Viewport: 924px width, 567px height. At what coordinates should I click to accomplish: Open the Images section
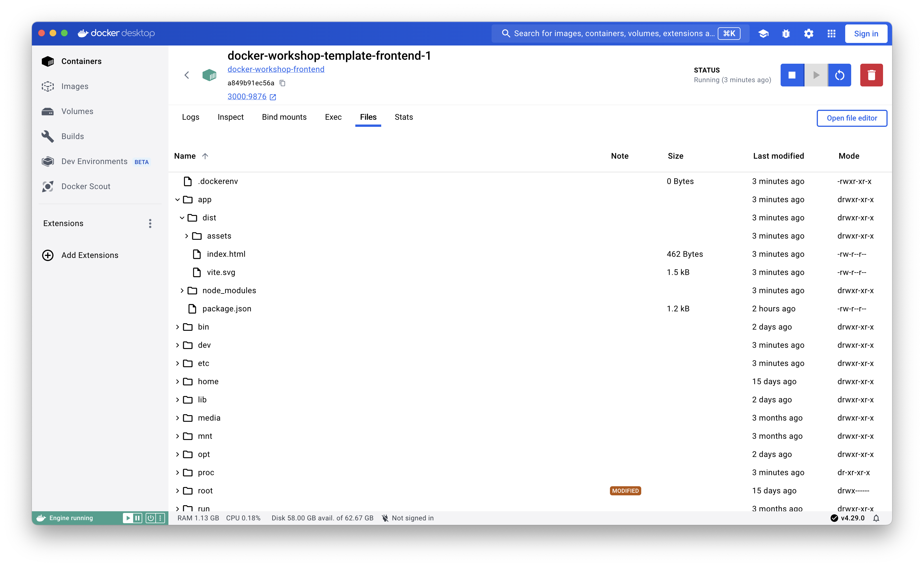point(65,86)
